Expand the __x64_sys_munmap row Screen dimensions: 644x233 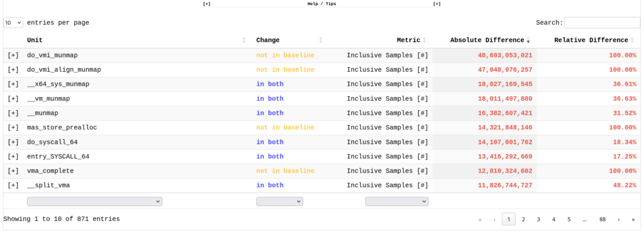[x=13, y=84]
